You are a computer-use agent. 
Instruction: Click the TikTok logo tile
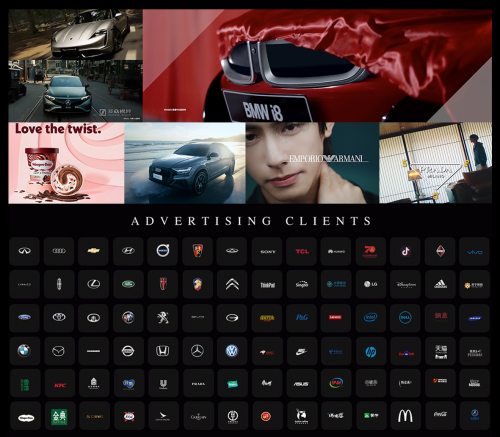pos(405,251)
